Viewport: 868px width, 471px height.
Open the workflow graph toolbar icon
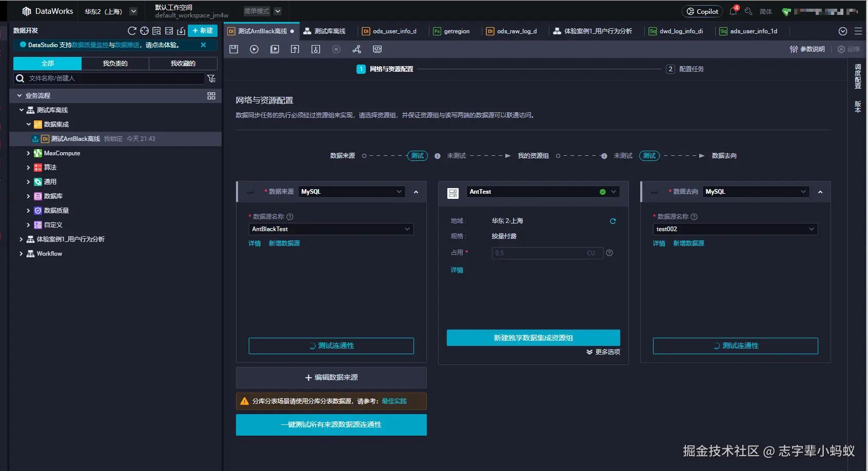tap(357, 49)
